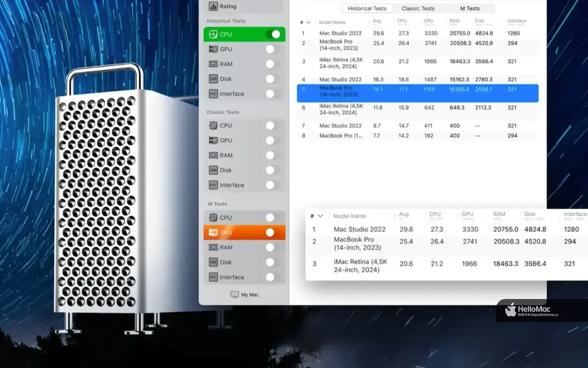This screenshot has width=588, height=368.
Task: Click the GPU card icon under M Tests
Action: [x=213, y=232]
